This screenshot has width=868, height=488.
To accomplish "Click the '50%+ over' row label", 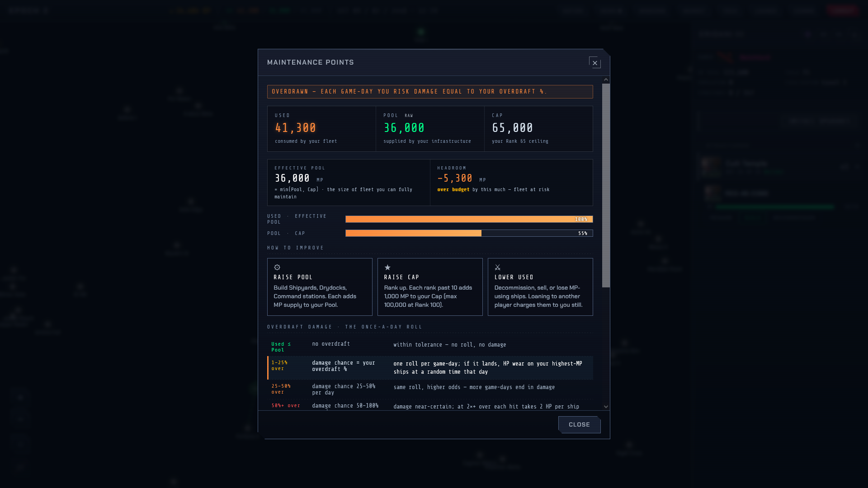I will click(x=286, y=406).
